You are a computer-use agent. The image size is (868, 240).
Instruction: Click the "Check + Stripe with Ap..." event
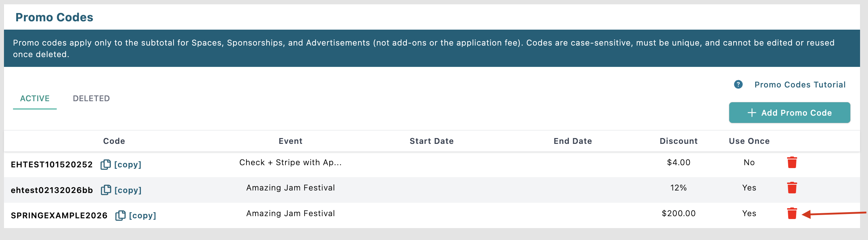click(x=290, y=163)
